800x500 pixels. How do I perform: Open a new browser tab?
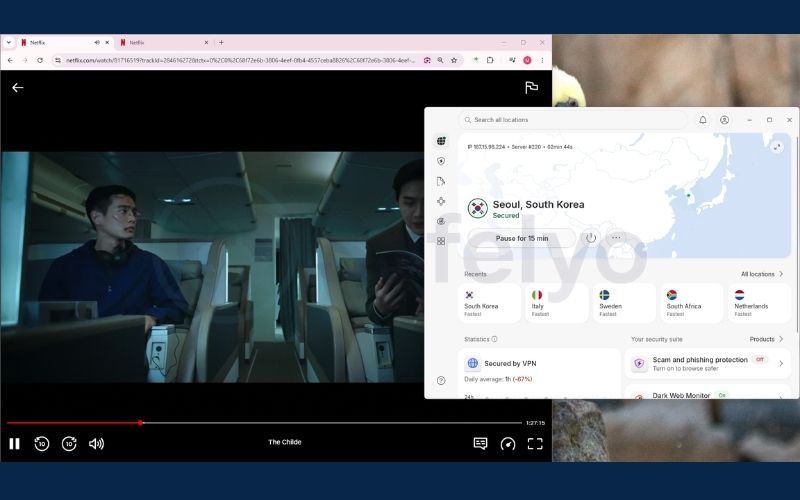point(221,43)
